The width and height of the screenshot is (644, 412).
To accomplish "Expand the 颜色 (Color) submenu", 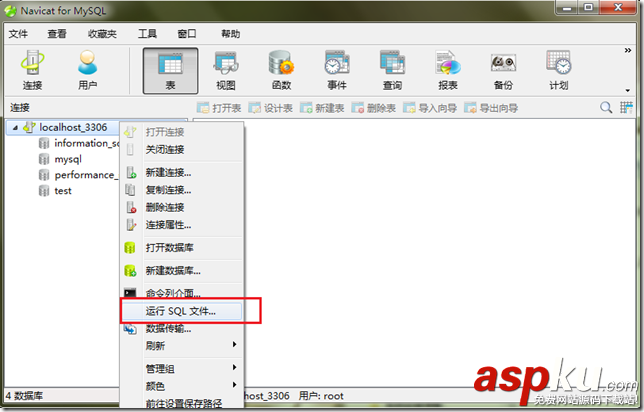I will pyautogui.click(x=182, y=386).
